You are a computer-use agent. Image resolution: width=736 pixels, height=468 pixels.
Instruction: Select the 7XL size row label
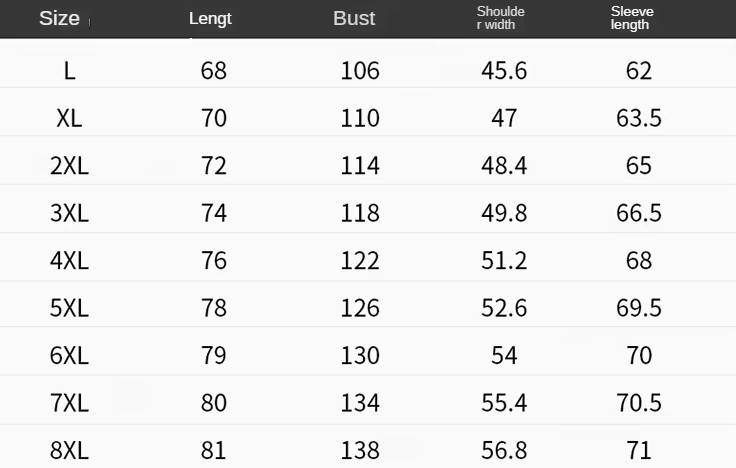pos(69,403)
